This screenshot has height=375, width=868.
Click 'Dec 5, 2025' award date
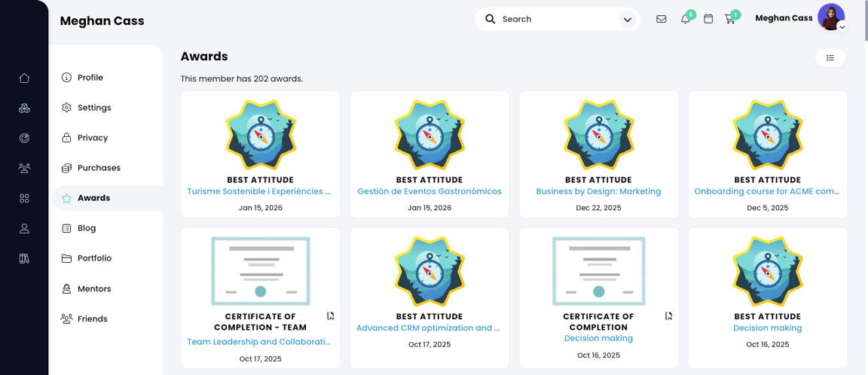point(767,208)
